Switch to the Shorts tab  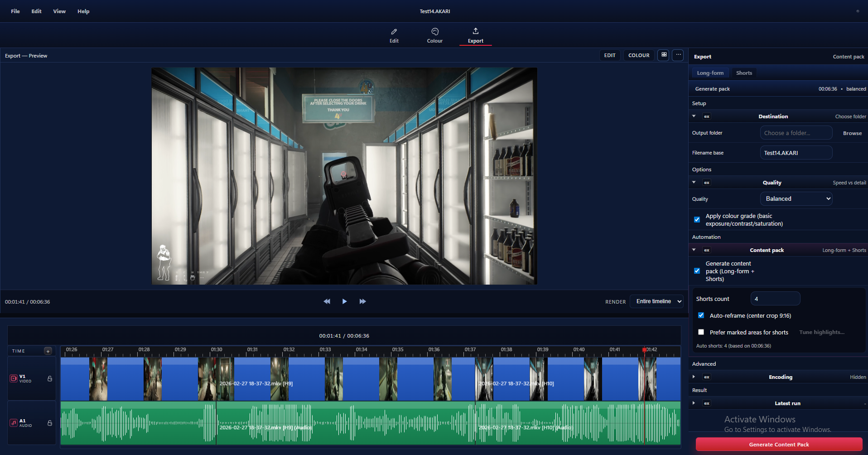(x=744, y=73)
